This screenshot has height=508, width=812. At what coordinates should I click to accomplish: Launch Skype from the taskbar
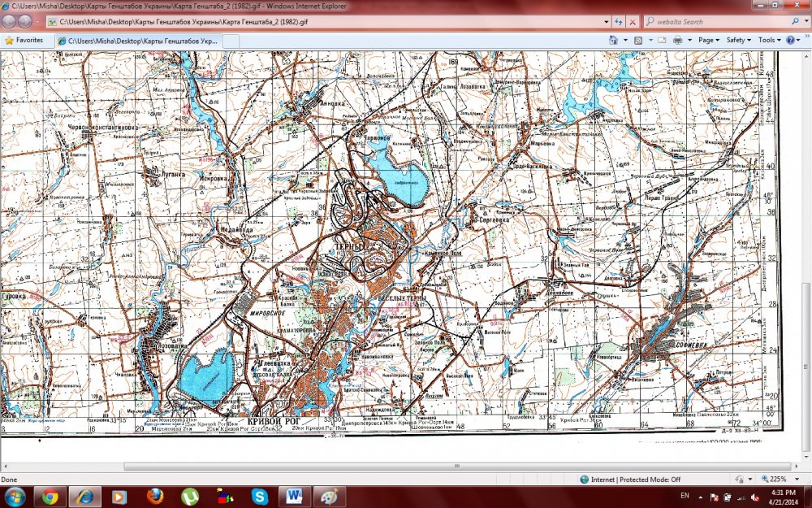pyautogui.click(x=260, y=496)
